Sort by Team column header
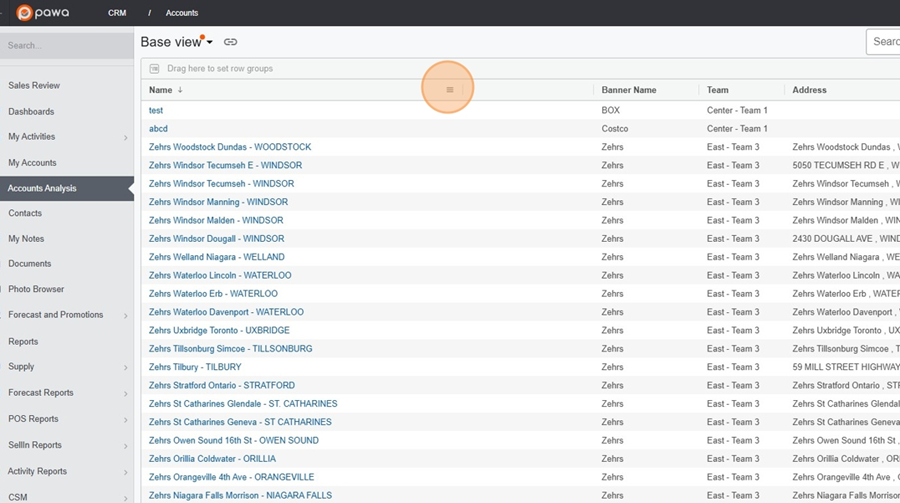Image resolution: width=900 pixels, height=503 pixels. click(x=717, y=90)
